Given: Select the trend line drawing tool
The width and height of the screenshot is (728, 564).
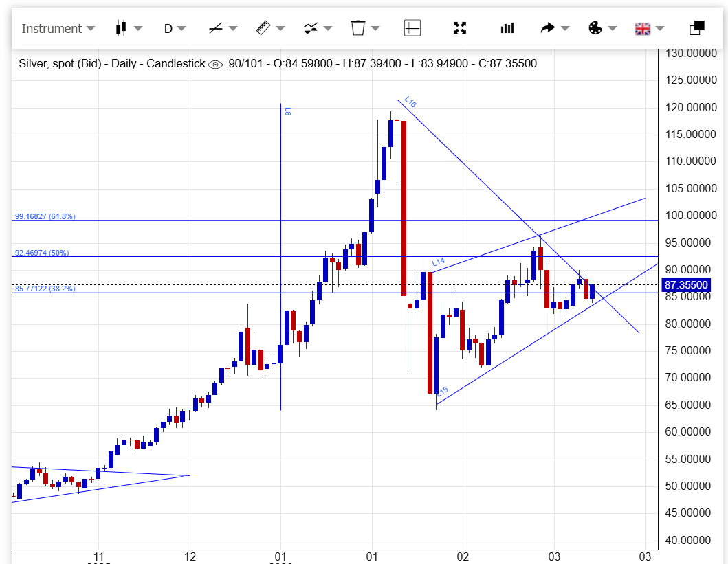Looking at the screenshot, I should (215, 28).
